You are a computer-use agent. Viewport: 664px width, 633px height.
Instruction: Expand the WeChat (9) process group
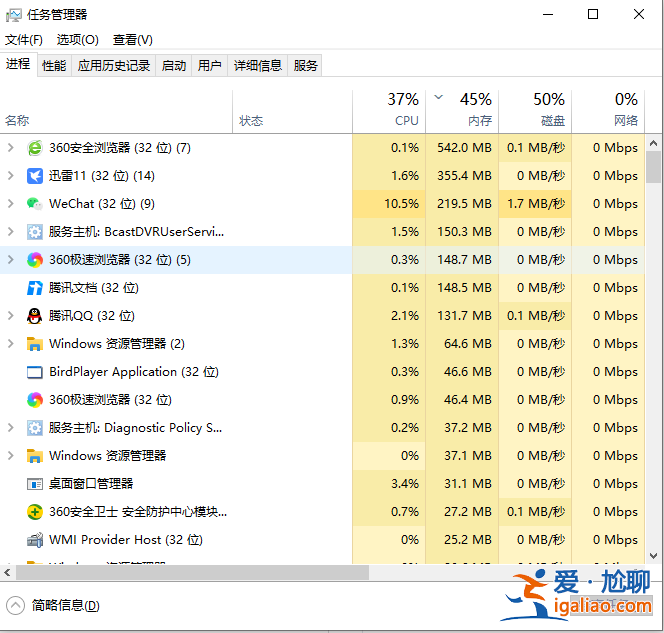click(x=11, y=204)
